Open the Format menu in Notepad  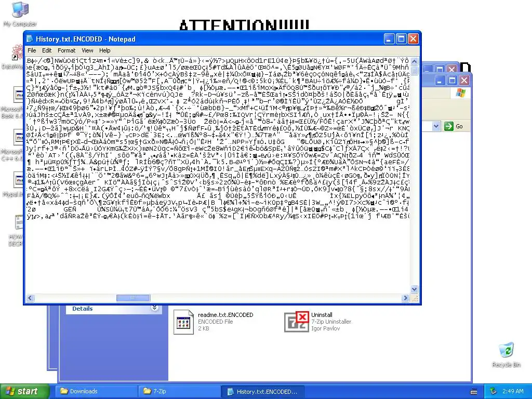tap(66, 50)
